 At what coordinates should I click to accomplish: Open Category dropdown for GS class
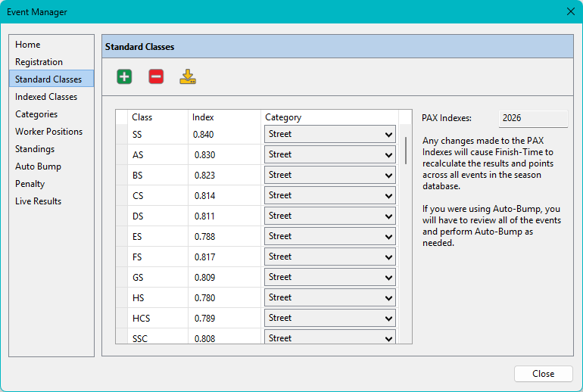click(x=330, y=277)
